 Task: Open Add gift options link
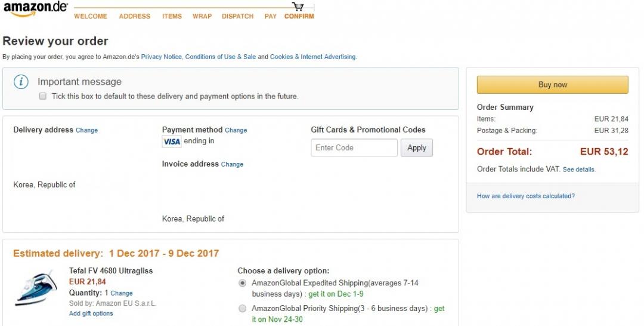(x=91, y=313)
